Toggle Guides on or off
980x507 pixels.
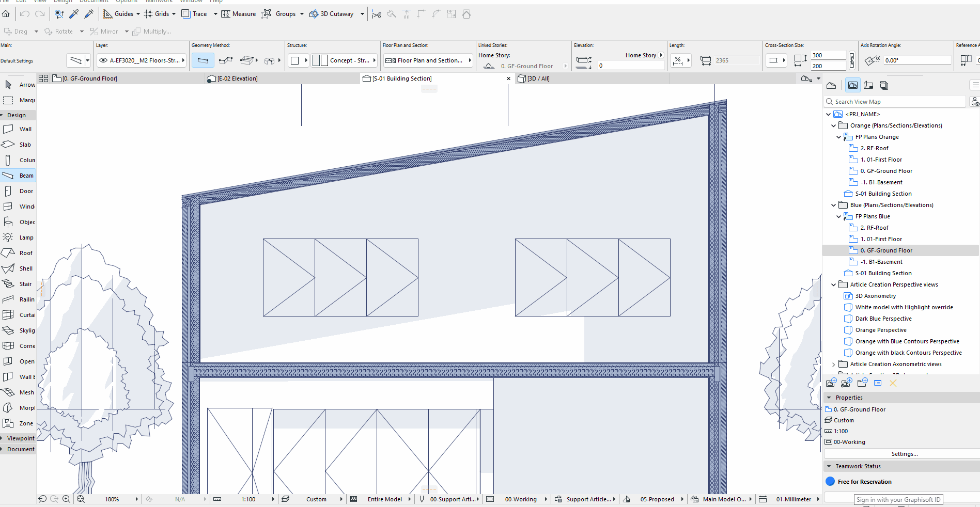click(118, 14)
